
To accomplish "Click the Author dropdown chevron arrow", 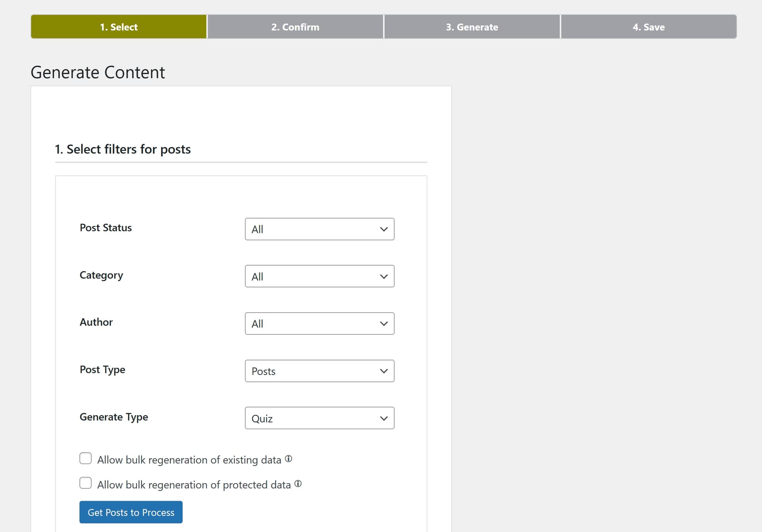I will click(x=383, y=324).
